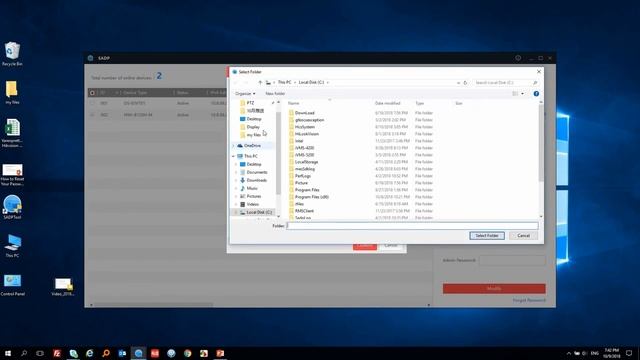Image resolution: width=640 pixels, height=360 pixels.
Task: Select the Video_2018 desktop file
Action: [x=63, y=287]
